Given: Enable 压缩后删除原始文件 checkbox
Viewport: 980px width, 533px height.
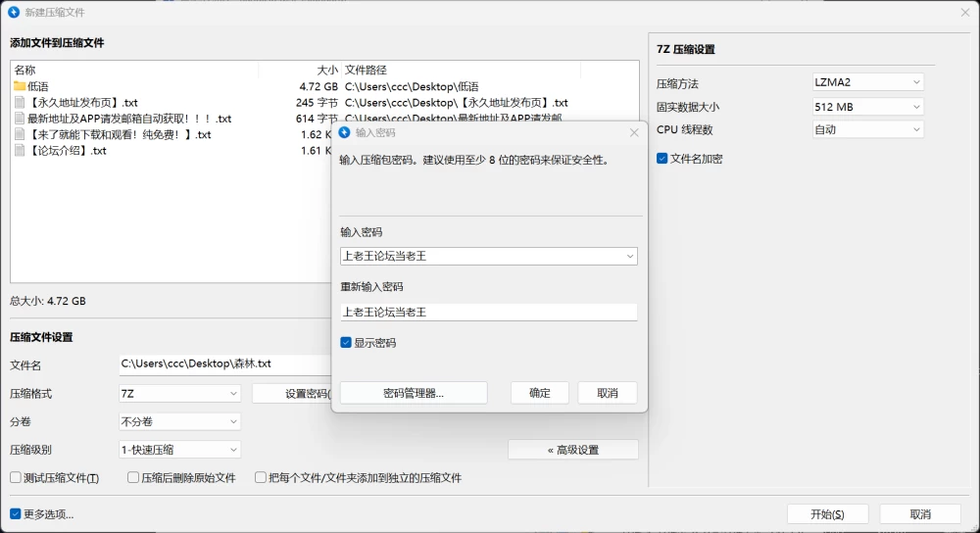Looking at the screenshot, I should 133,477.
